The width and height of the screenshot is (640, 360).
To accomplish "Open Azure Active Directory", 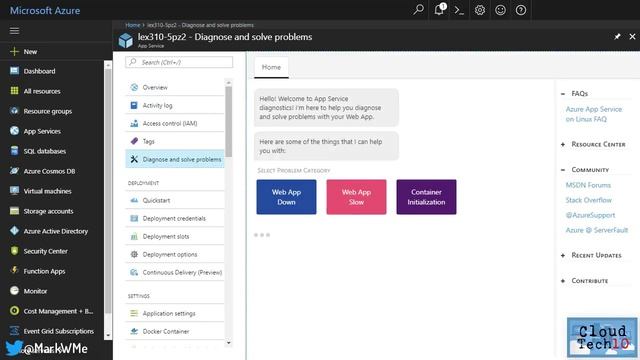I will point(56,231).
